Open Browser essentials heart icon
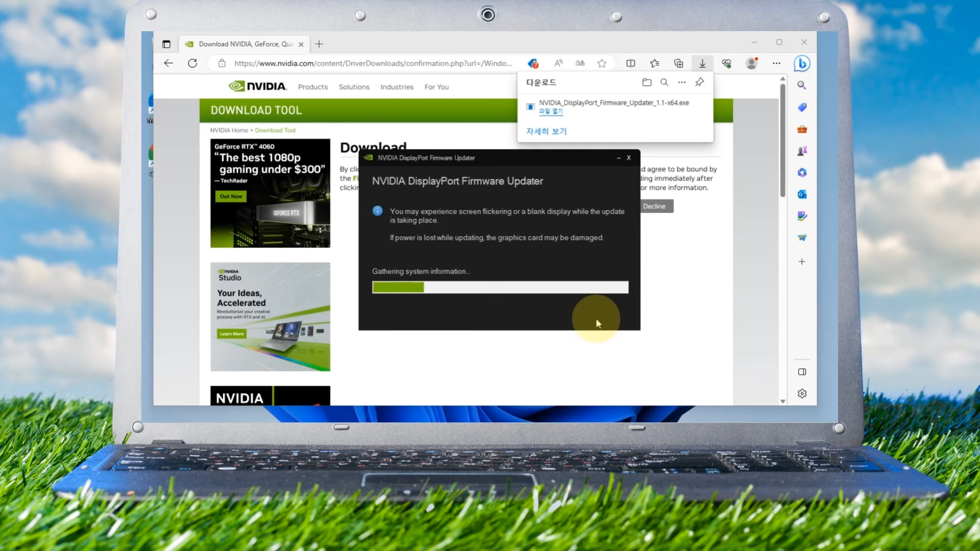980x551 pixels. point(726,63)
